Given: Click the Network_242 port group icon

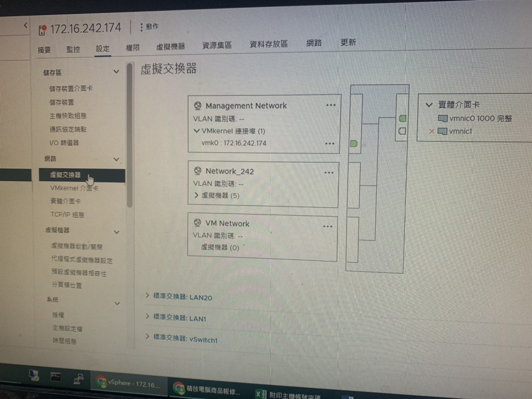Looking at the screenshot, I should (x=197, y=171).
